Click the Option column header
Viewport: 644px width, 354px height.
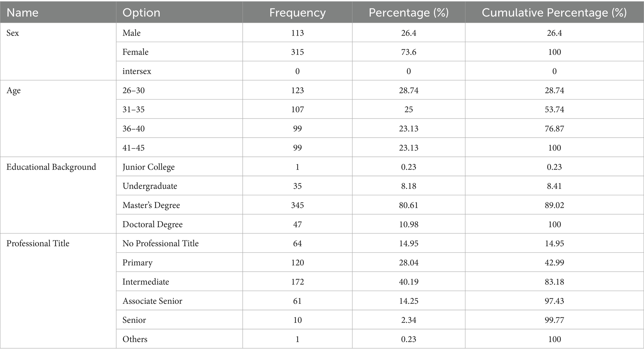pos(141,12)
